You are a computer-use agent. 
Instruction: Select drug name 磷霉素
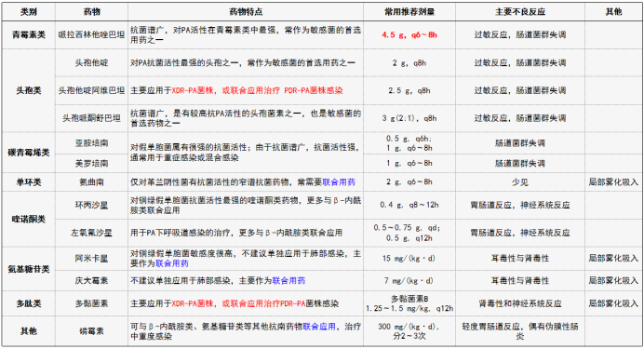pyautogui.click(x=91, y=331)
